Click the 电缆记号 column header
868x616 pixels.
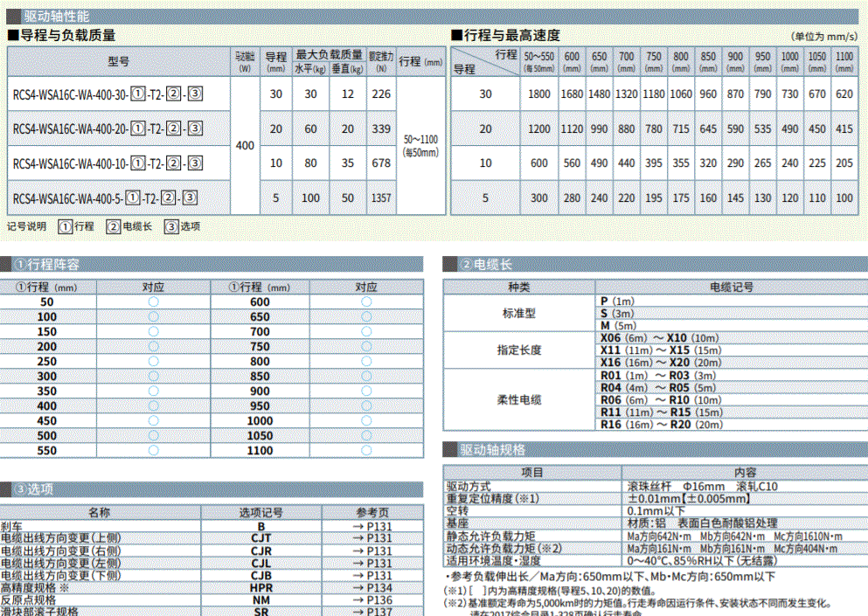[732, 287]
